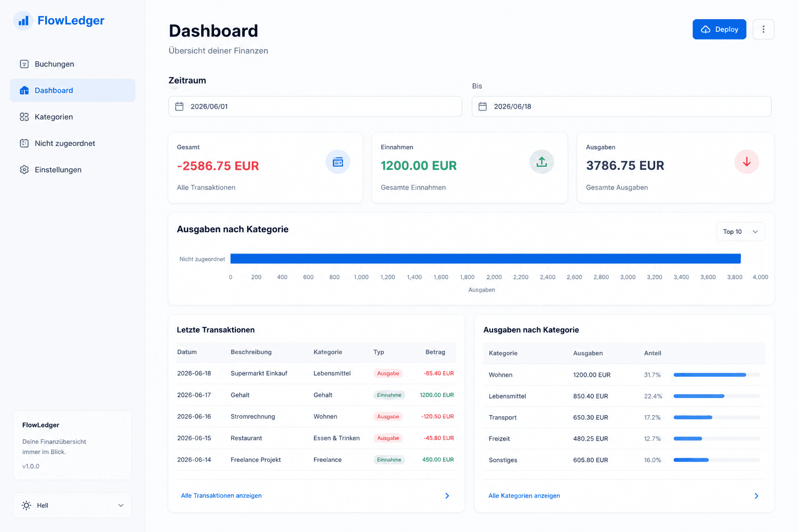Click the Sonstiges category row label
798x532 pixels.
point(503,460)
